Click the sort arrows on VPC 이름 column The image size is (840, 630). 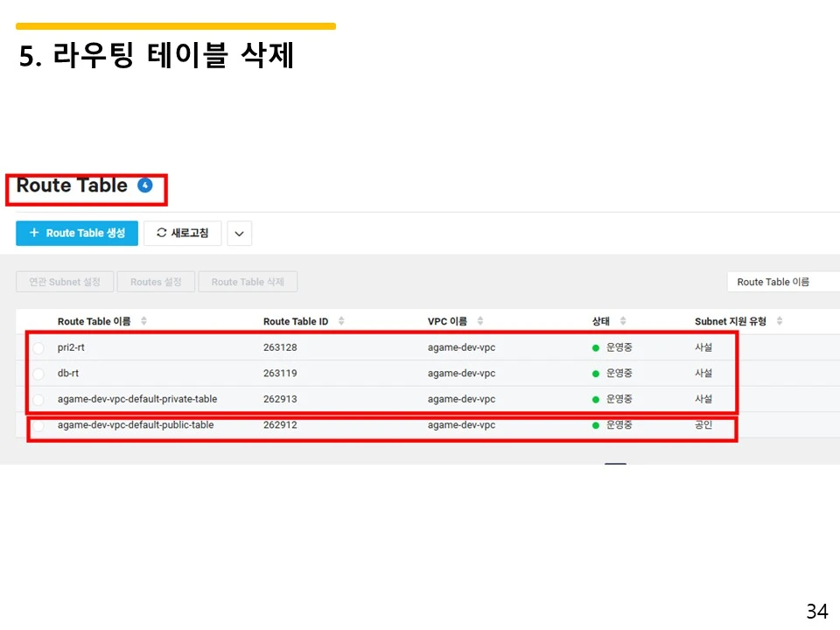(479, 321)
